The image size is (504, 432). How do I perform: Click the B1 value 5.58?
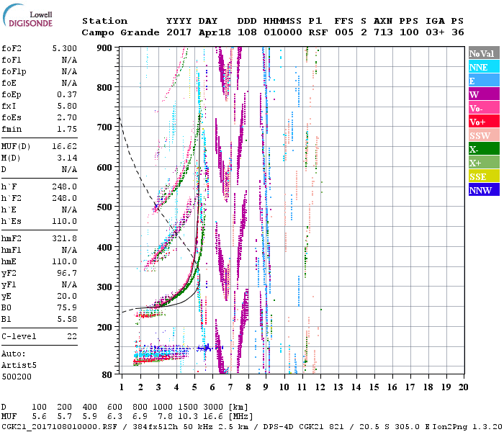click(67, 319)
